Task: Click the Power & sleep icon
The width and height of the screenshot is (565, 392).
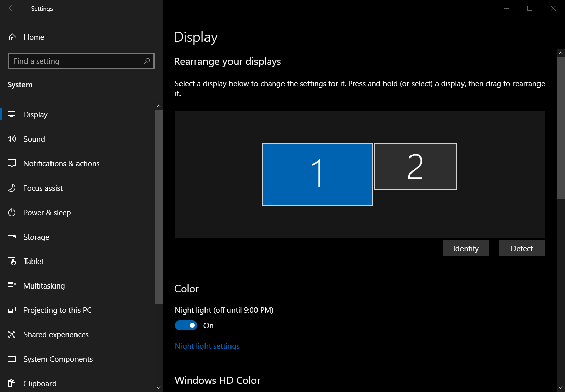Action: [x=12, y=212]
